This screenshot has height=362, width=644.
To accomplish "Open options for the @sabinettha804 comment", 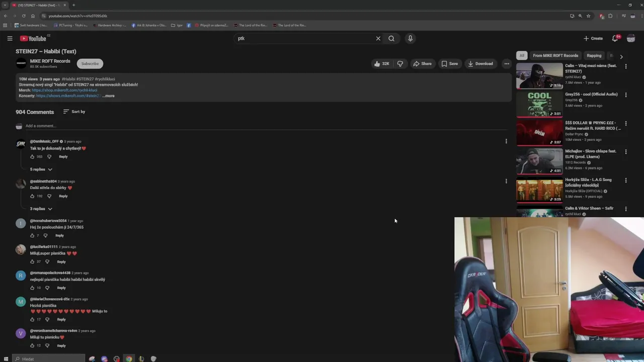I will 506,181.
